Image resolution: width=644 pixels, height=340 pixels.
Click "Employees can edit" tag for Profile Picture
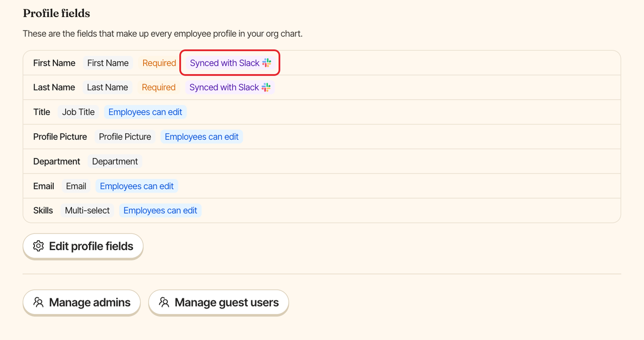(202, 136)
